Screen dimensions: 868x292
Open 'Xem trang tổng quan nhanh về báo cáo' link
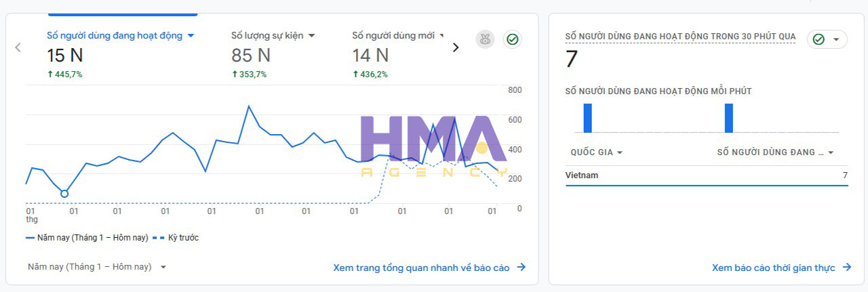point(429,268)
